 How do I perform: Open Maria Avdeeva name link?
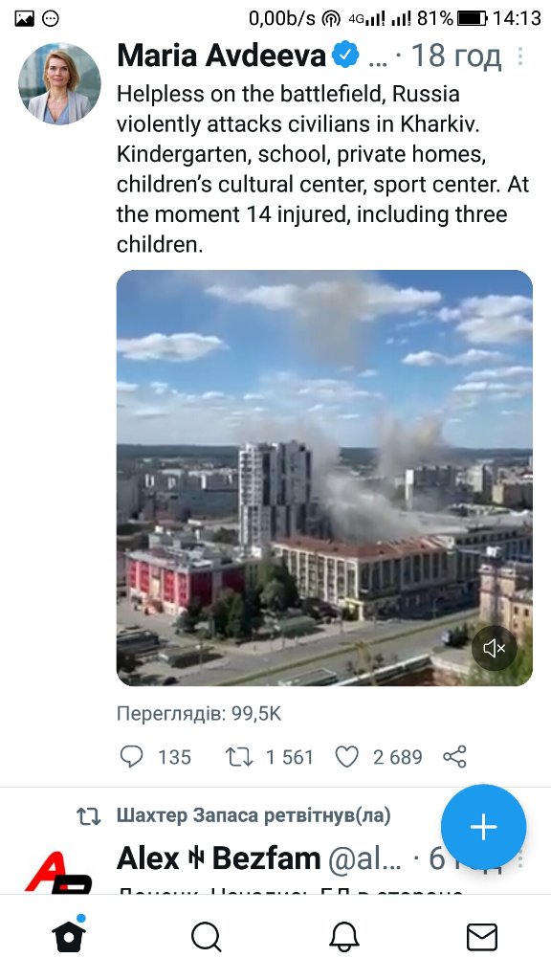[x=221, y=56]
